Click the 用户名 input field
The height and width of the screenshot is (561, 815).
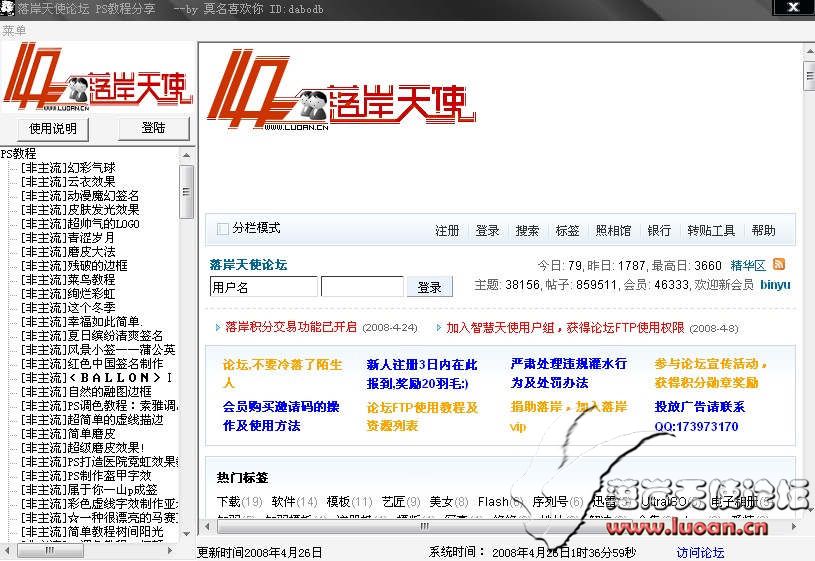click(264, 287)
